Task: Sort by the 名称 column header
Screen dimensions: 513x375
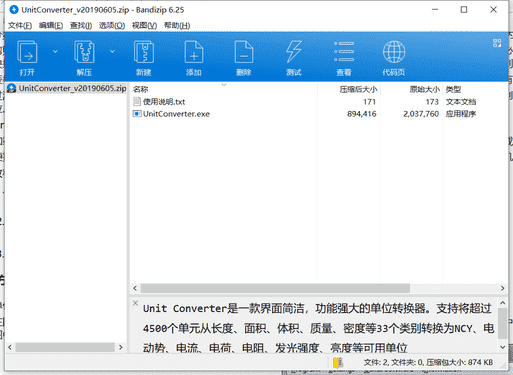Action: click(140, 89)
